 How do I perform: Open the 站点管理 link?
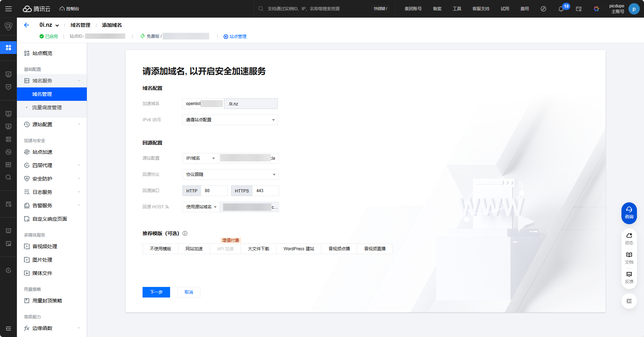pos(235,36)
